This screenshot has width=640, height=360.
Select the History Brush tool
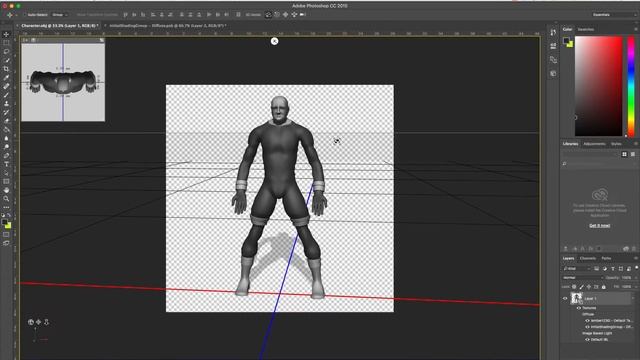(x=6, y=112)
